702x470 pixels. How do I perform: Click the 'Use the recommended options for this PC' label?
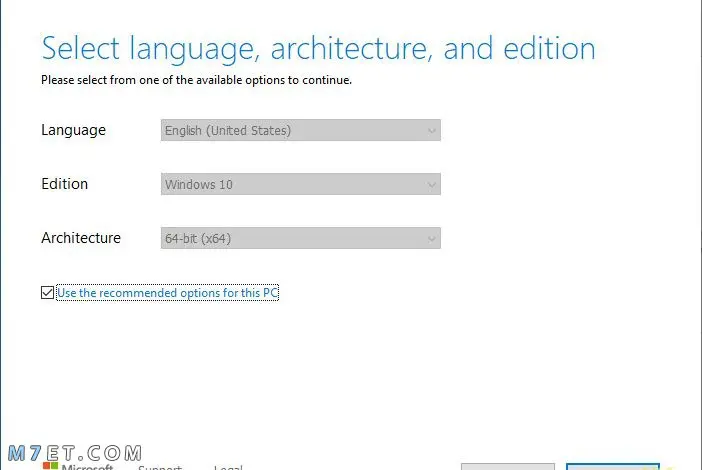[167, 293]
